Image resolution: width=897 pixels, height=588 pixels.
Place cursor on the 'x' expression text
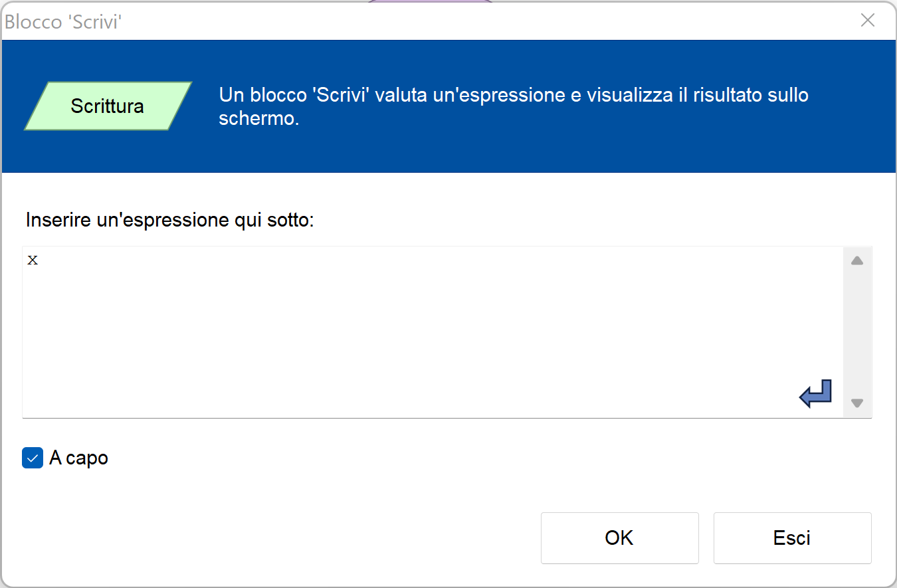(x=33, y=260)
